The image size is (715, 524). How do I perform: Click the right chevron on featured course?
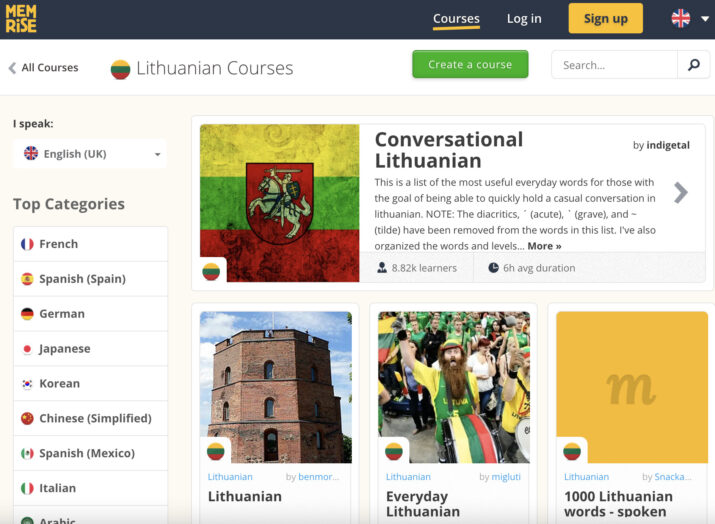click(680, 192)
